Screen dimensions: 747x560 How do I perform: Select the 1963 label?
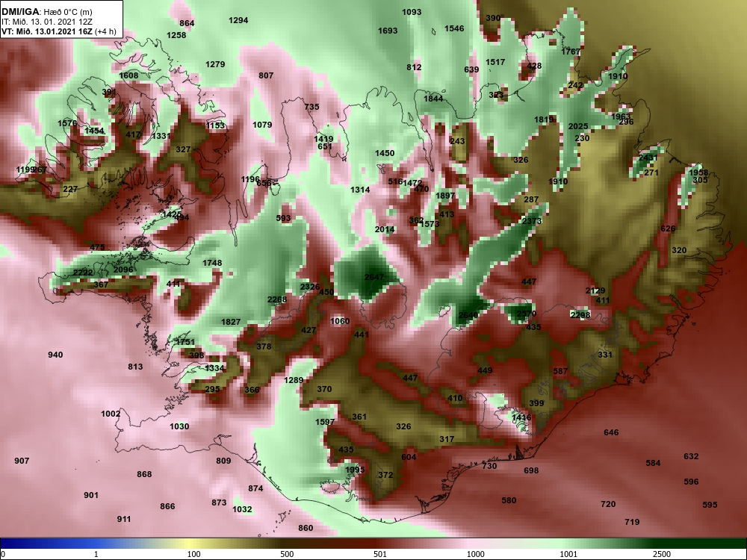[621, 116]
